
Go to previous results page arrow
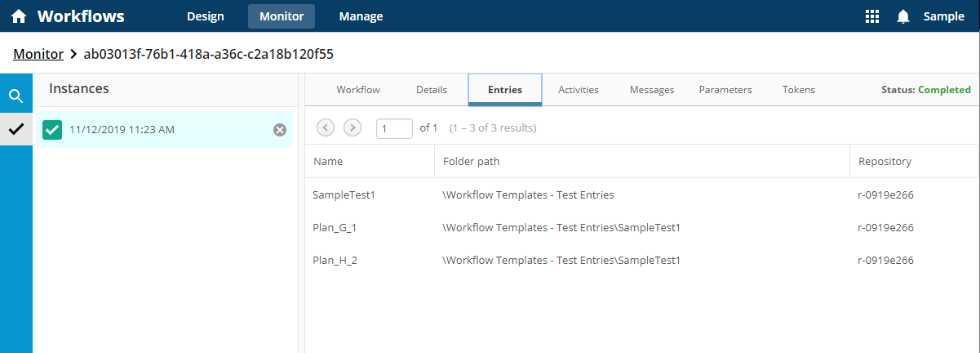pyautogui.click(x=325, y=127)
